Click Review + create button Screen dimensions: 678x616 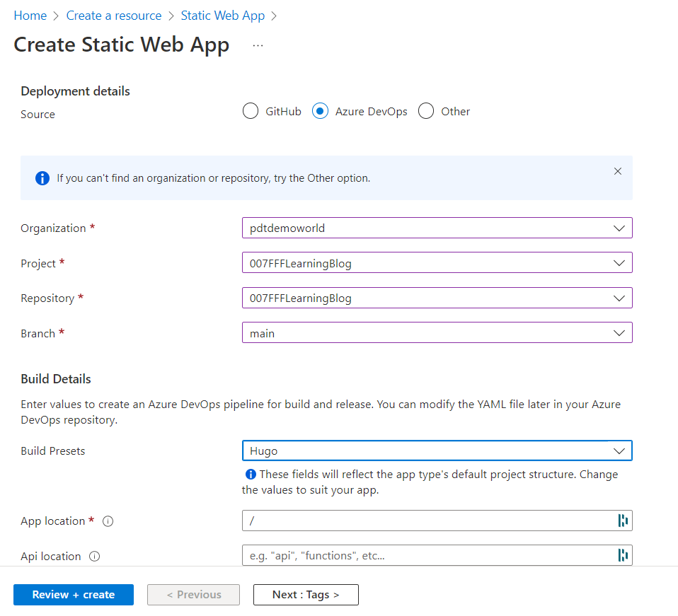(74, 595)
